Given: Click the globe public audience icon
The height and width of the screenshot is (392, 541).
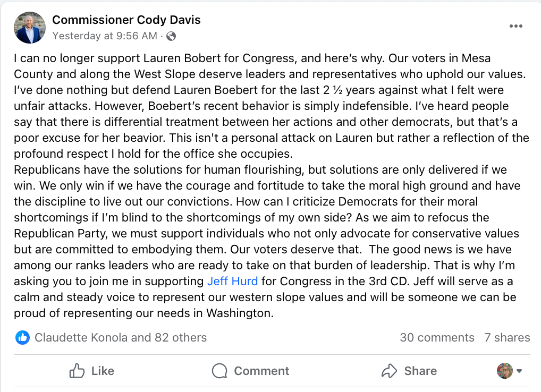Looking at the screenshot, I should 171,36.
